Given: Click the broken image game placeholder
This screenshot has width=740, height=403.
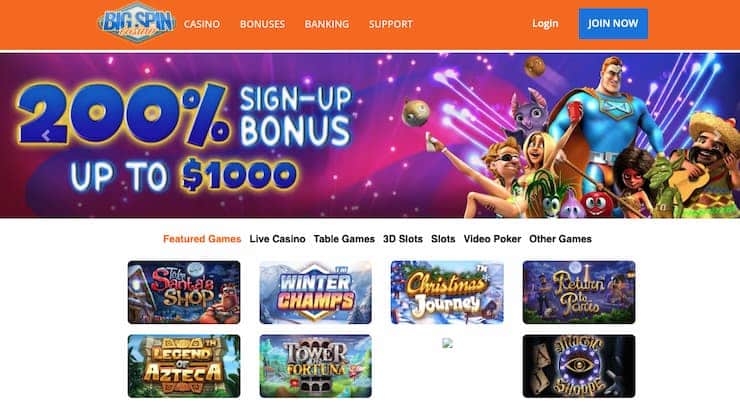Looking at the screenshot, I should [447, 343].
